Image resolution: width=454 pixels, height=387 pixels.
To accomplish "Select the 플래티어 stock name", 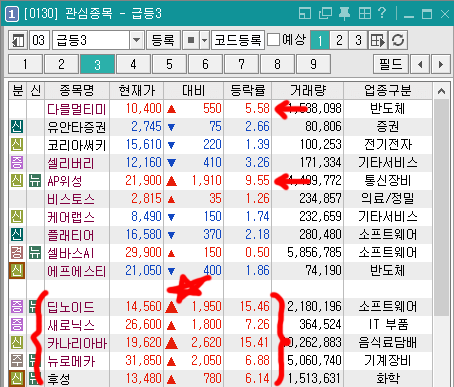I will tap(71, 235).
